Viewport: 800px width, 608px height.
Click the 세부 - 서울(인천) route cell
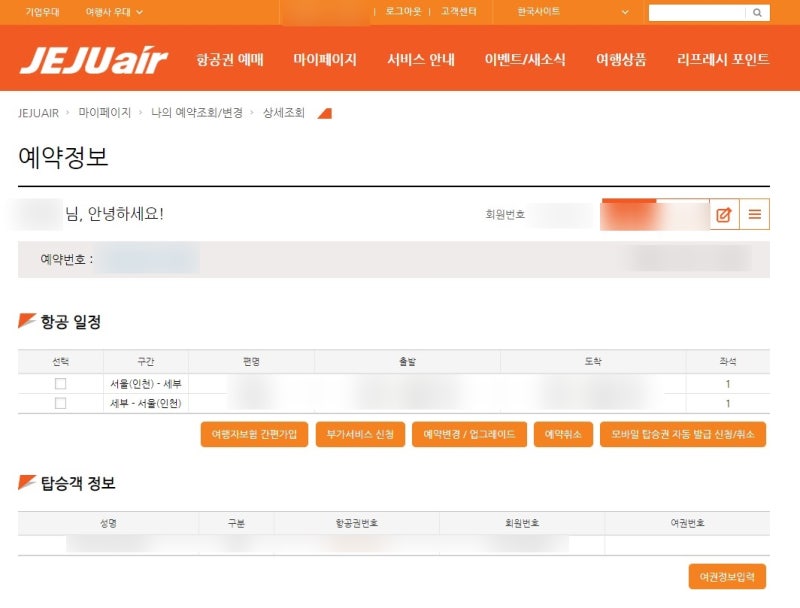(x=146, y=403)
